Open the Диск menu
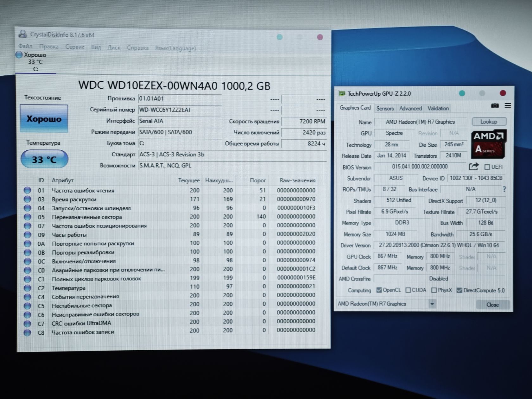The image size is (532, 399). click(x=114, y=48)
